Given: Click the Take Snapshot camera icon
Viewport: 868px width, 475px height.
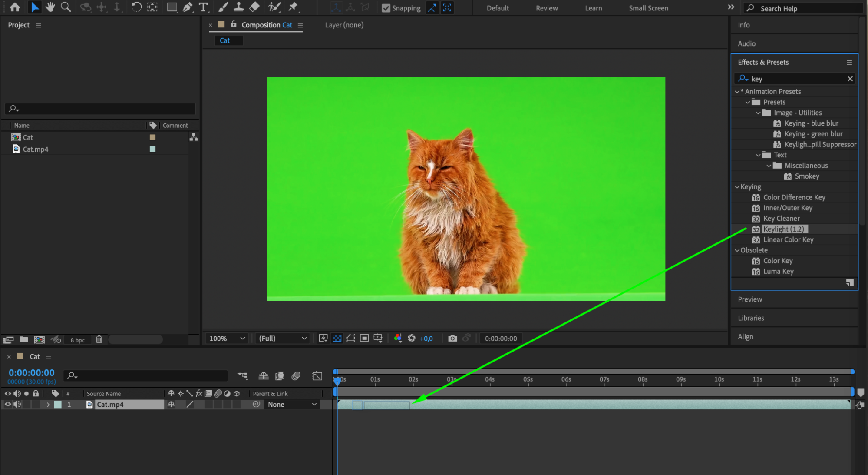Looking at the screenshot, I should [452, 338].
